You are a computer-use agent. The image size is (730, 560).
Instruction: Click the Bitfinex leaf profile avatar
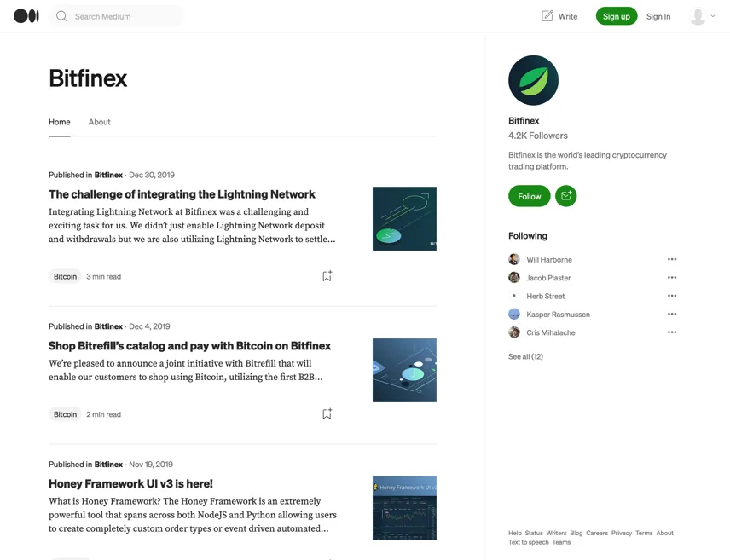point(533,80)
